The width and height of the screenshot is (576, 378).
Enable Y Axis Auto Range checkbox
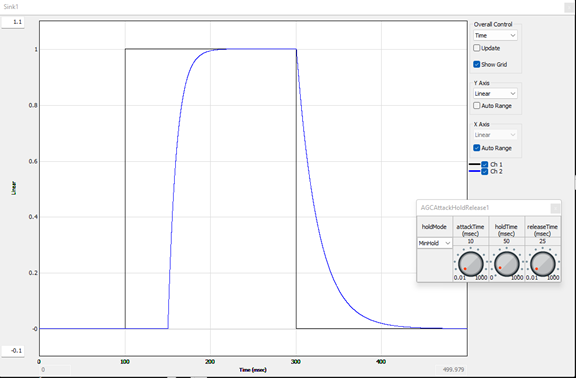(477, 106)
